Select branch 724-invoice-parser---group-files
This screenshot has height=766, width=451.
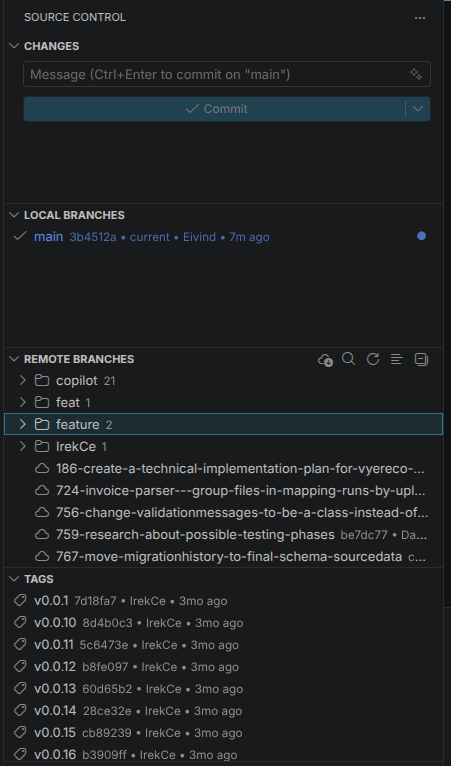click(x=223, y=490)
